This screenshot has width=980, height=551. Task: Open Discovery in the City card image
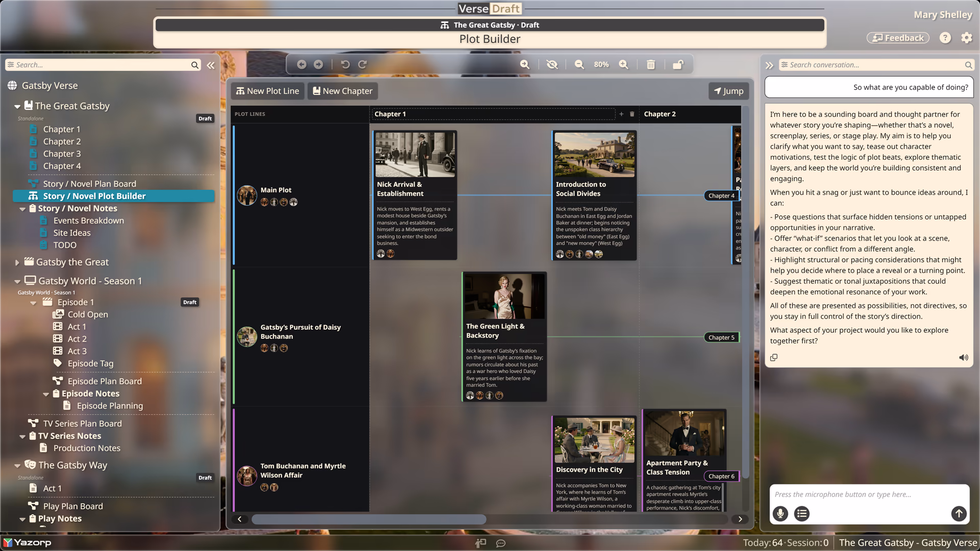[x=594, y=440]
